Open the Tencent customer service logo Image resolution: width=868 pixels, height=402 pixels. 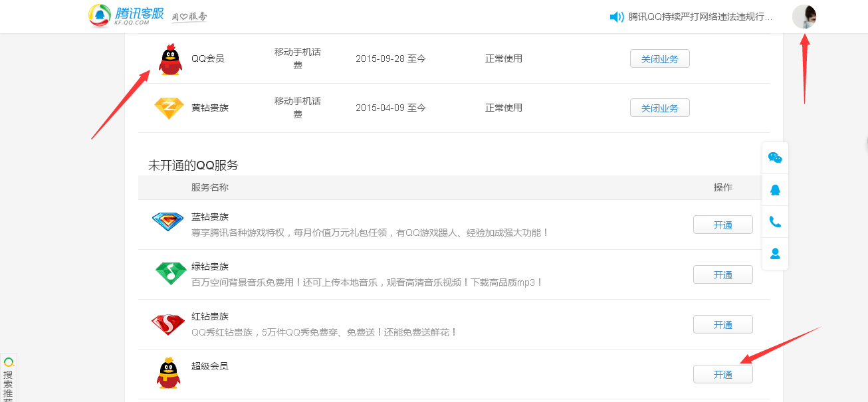coord(126,15)
